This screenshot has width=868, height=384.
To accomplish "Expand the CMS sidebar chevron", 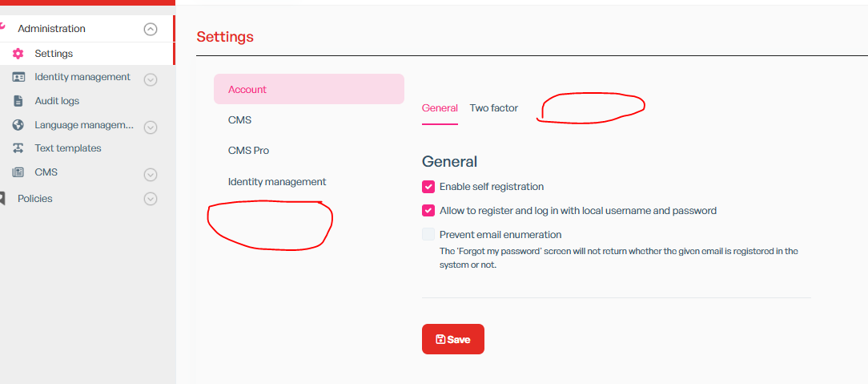I will pos(150,174).
